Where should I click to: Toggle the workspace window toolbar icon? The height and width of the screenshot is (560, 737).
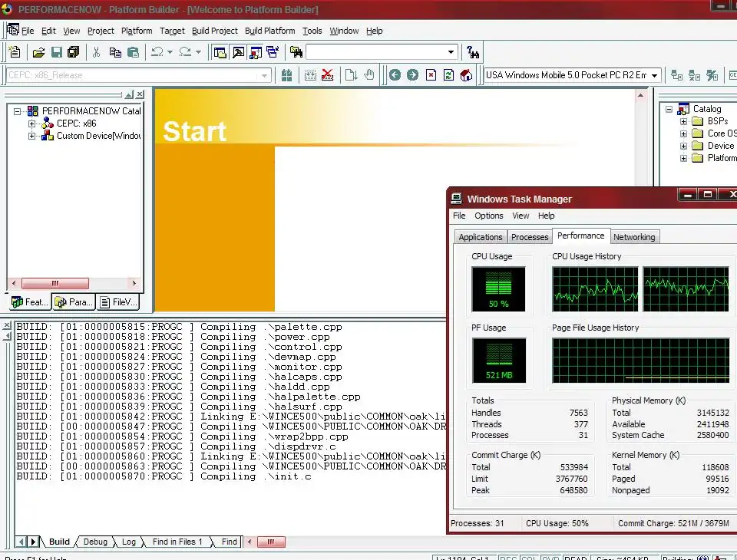coord(220,52)
